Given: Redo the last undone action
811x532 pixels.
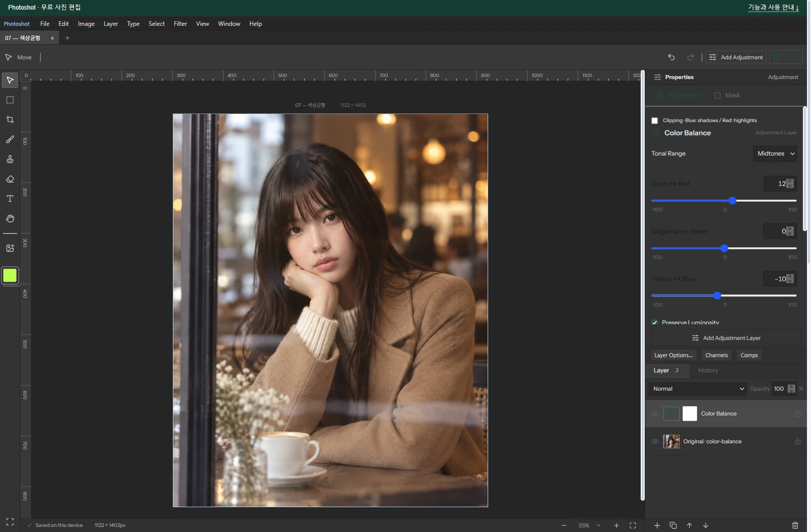Looking at the screenshot, I should coord(690,57).
